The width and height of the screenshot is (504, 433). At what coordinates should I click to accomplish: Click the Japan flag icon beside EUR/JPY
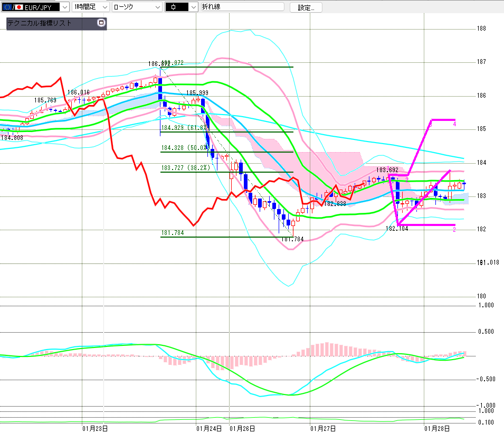click(18, 7)
